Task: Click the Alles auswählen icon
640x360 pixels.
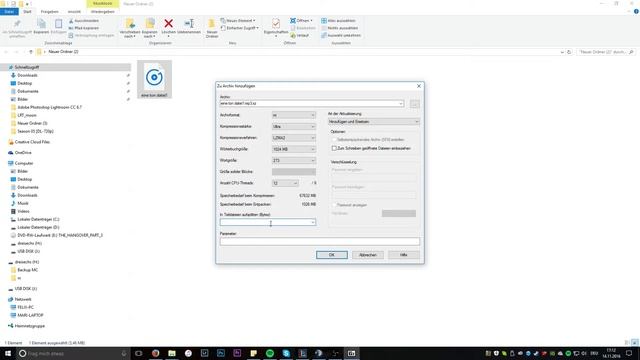Action: (324, 20)
